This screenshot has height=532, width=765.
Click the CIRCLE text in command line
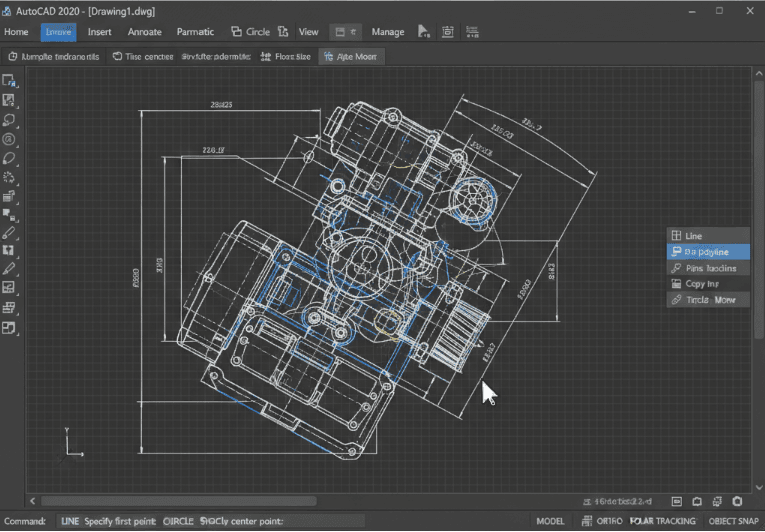point(178,521)
